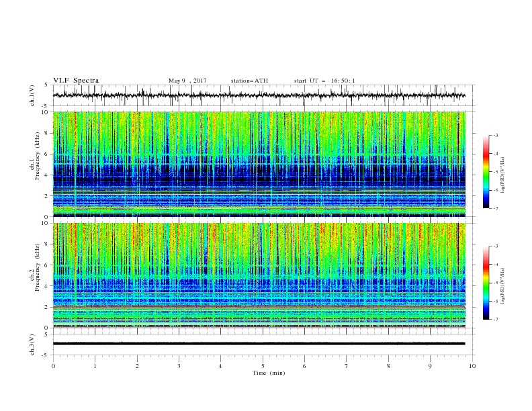Click the "2" kHz tick on ch.2 frequency axis
The height and width of the screenshot is (411, 532).
(47, 307)
